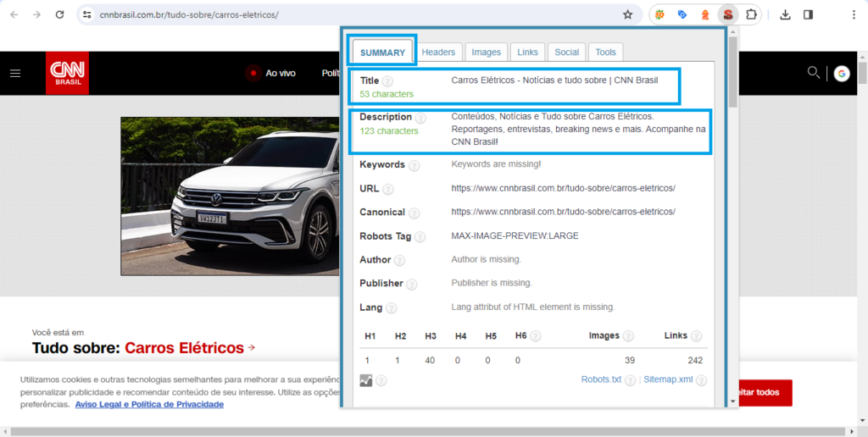Click the help icon beside Title
The height and width of the screenshot is (437, 868).
387,81
